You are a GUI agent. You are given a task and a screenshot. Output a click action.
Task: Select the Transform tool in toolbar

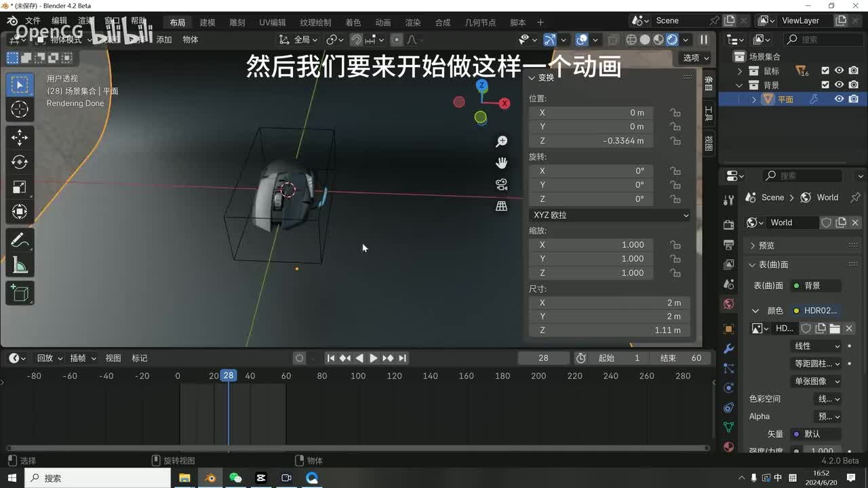20,211
